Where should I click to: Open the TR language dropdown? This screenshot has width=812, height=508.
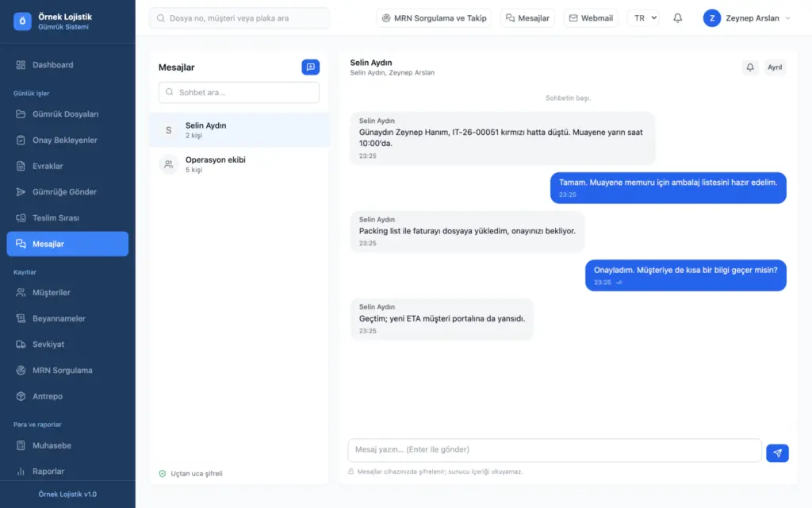(643, 18)
